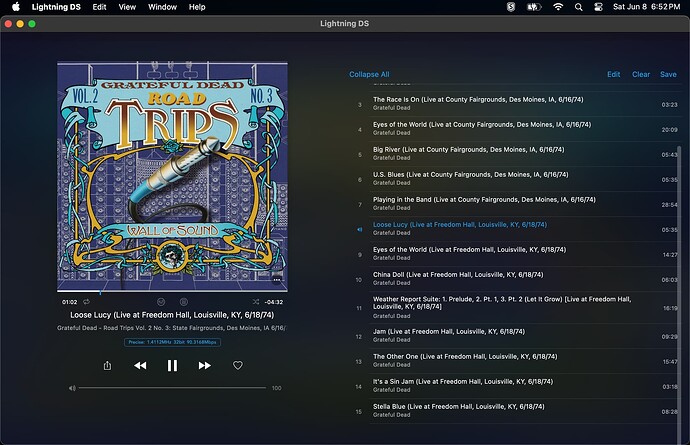Open Spotlight search in menu bar
Image resolution: width=690 pixels, height=445 pixels.
coord(579,7)
